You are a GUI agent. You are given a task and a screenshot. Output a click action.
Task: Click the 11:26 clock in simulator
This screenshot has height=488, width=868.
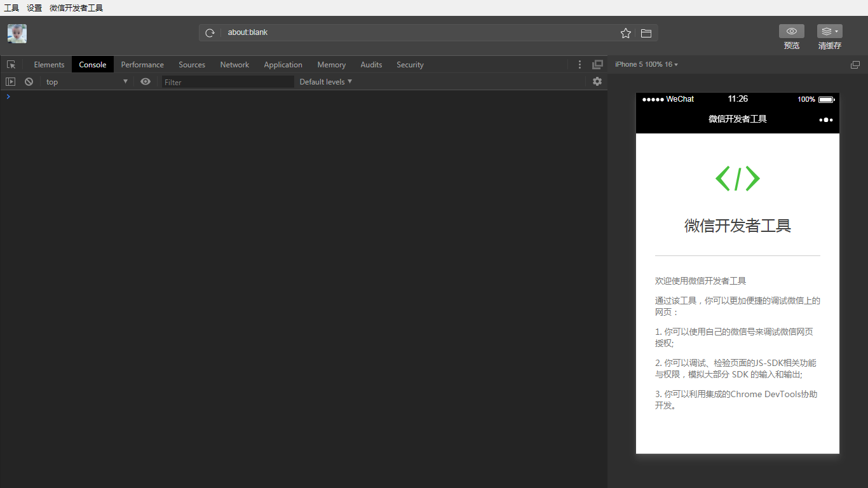(738, 99)
